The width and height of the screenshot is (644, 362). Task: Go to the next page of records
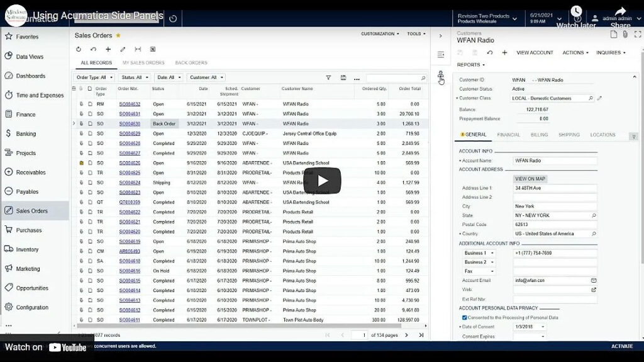(x=406, y=336)
